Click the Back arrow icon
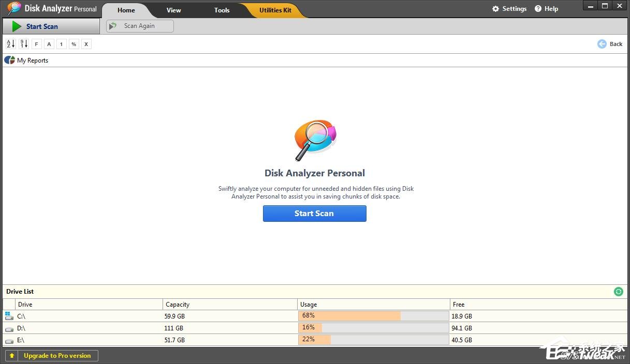This screenshot has height=364, width=630. (x=602, y=44)
